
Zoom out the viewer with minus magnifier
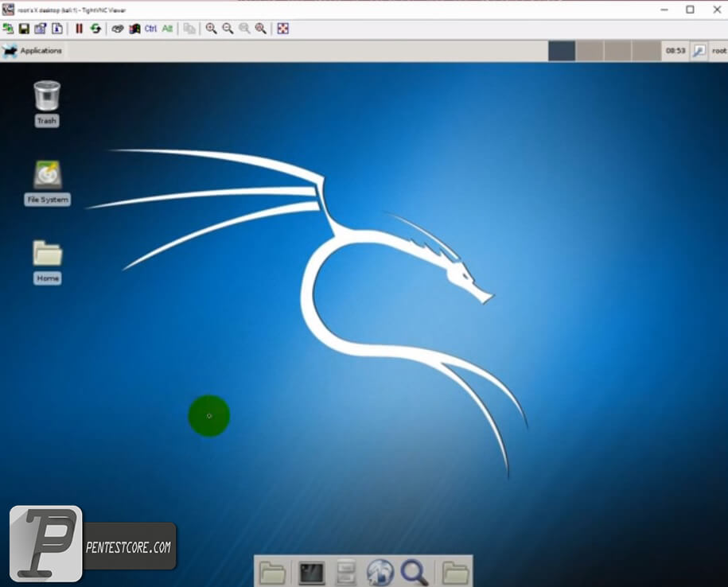[228, 29]
